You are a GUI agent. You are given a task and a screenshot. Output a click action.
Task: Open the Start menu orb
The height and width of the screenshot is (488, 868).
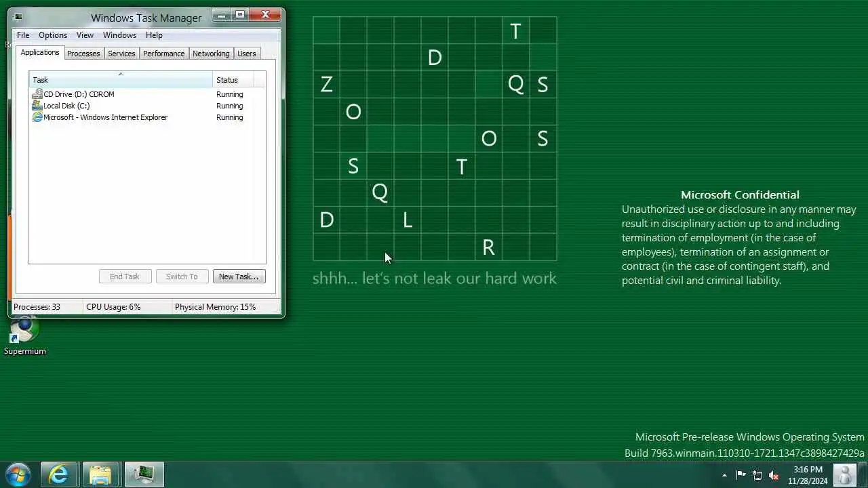(x=18, y=474)
